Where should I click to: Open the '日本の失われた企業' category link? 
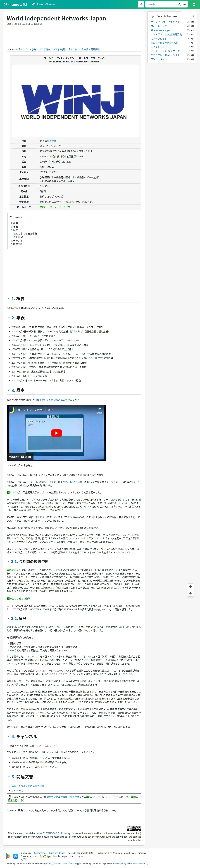coord(78,49)
